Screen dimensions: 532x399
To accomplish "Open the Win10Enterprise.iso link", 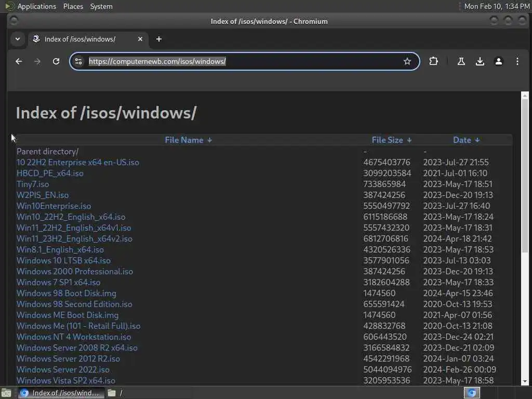I will 54,206.
